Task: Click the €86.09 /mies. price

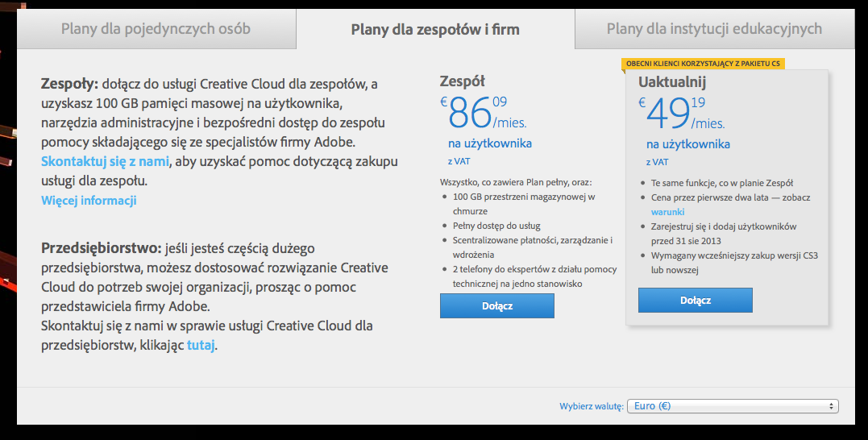Action: [x=484, y=112]
